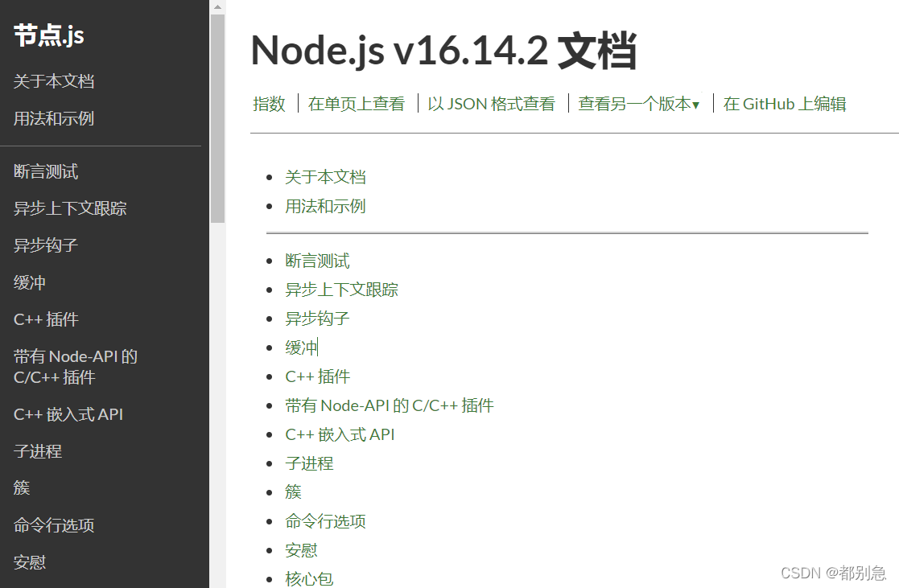Open 子进程 in the main list

[x=309, y=463]
